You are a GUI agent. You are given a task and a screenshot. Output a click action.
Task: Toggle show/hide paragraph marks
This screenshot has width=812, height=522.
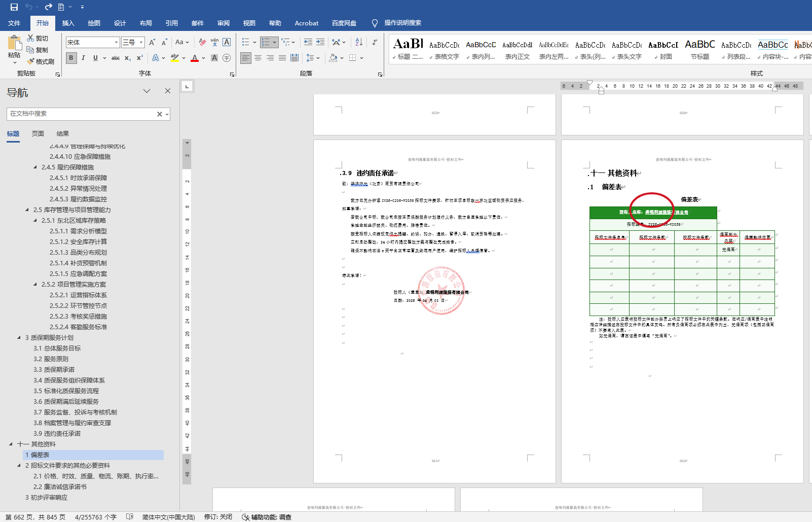pos(375,42)
